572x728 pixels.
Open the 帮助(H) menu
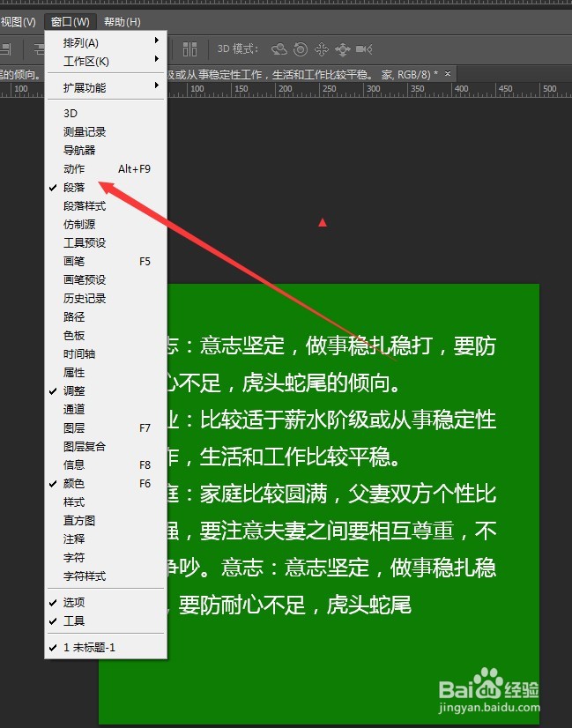(x=123, y=22)
